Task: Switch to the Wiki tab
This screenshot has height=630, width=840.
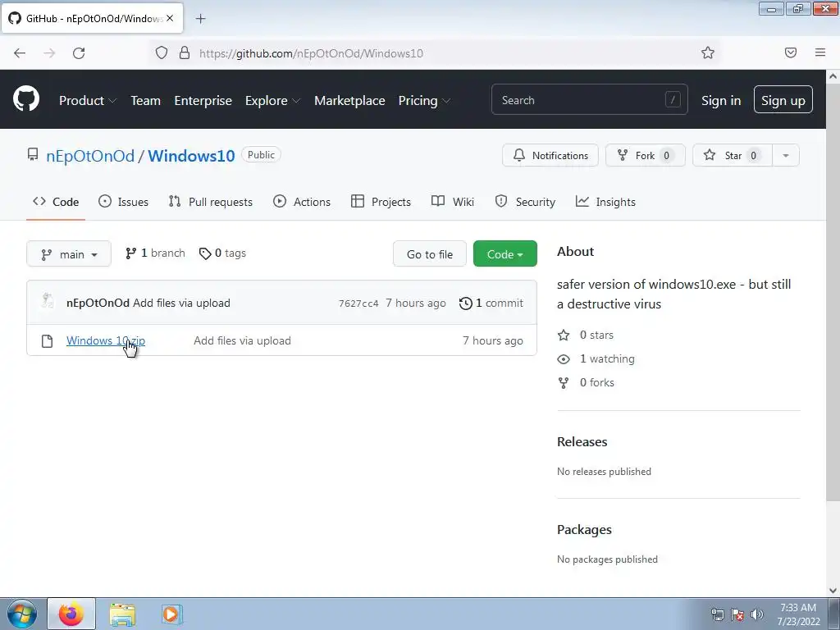Action: tap(453, 202)
